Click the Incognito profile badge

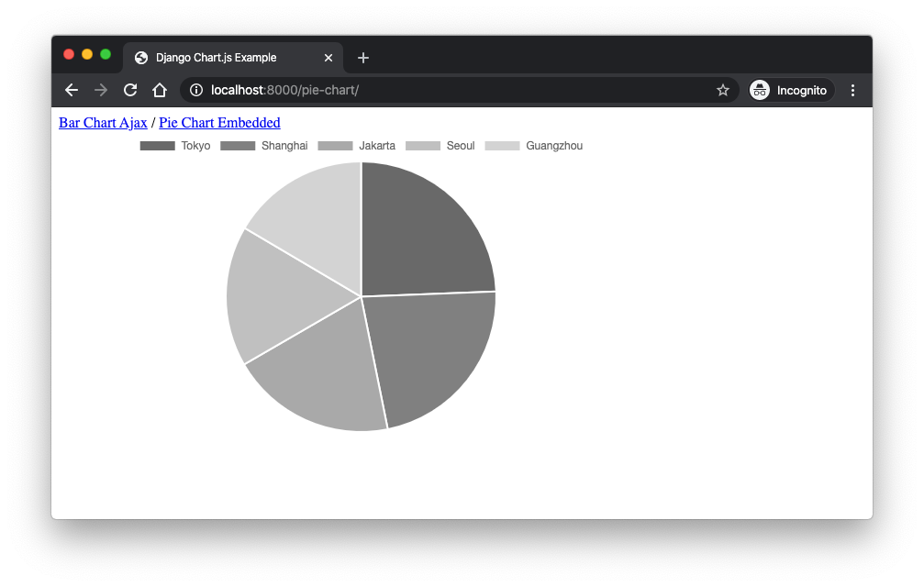(790, 90)
